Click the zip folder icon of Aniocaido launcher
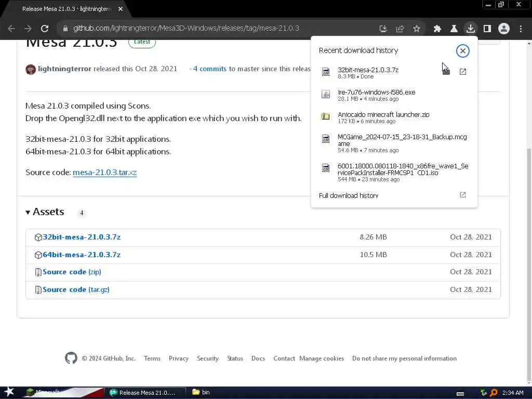Image resolution: width=532 pixels, height=399 pixels. [x=325, y=116]
